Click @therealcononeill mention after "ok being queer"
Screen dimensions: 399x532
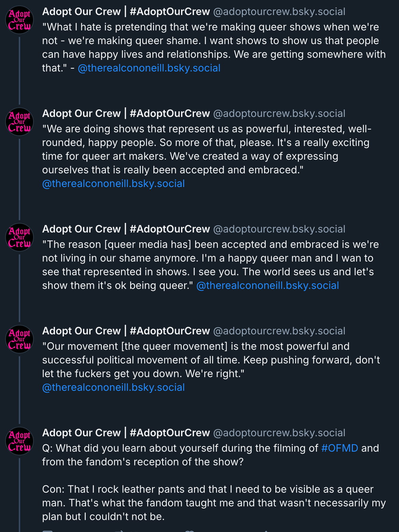pyautogui.click(x=267, y=285)
